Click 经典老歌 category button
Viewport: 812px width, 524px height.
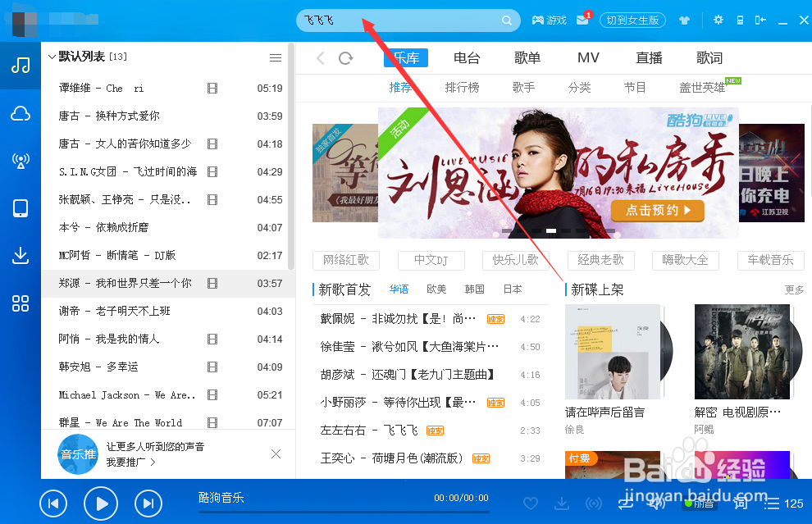600,260
